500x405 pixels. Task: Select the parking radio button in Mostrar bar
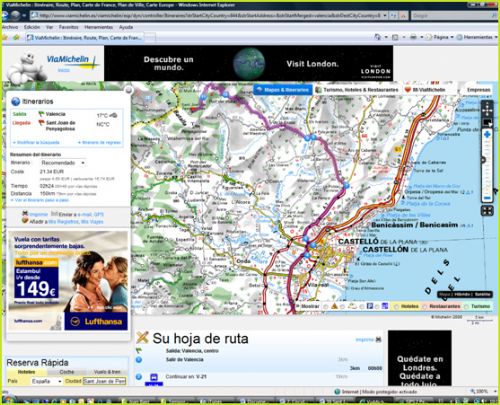362,306
